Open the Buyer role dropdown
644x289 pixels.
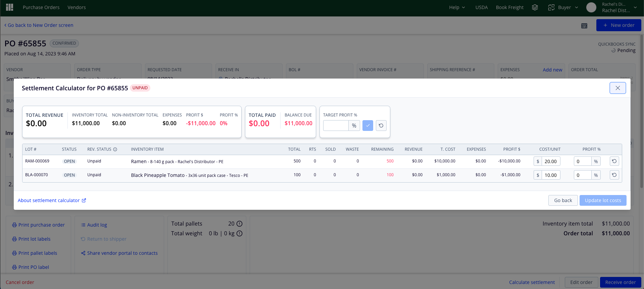coord(563,7)
